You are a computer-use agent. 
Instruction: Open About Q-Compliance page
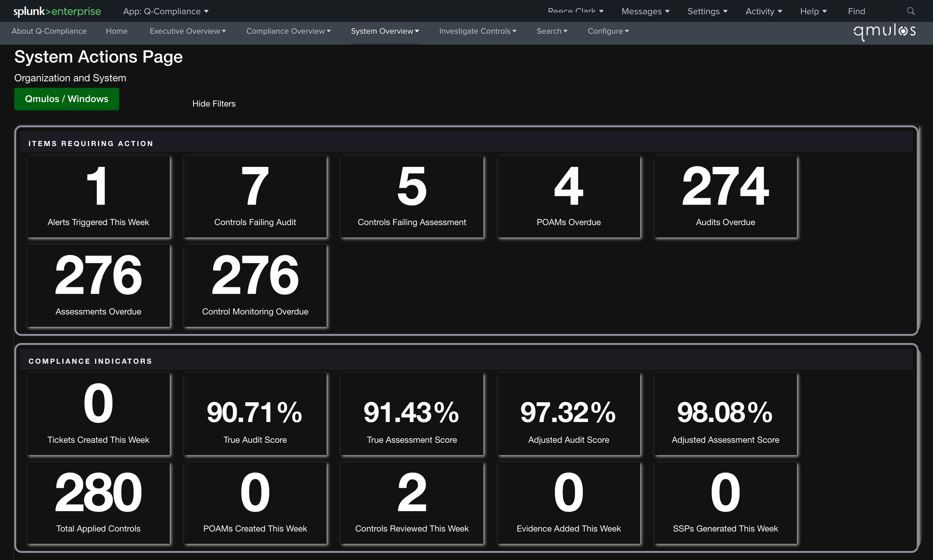tap(49, 31)
